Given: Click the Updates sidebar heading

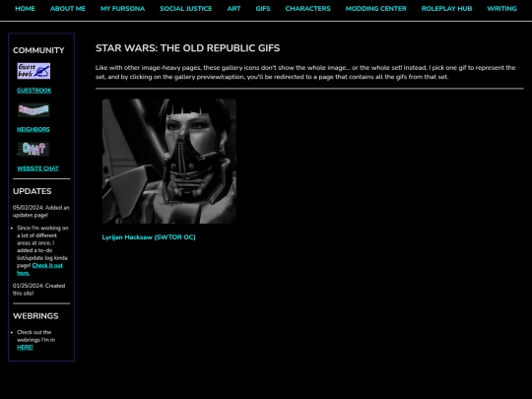Looking at the screenshot, I should point(33,191).
